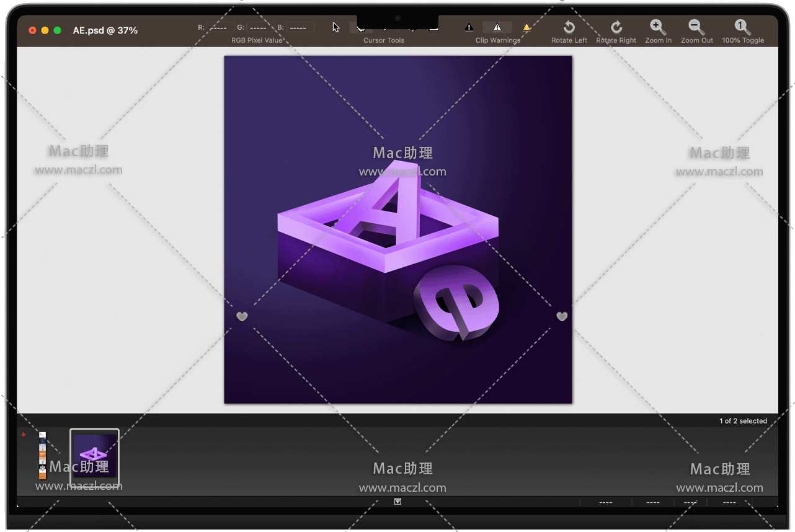The width and height of the screenshot is (795, 532).
Task: Click the AE artwork in the main preview
Action: point(398,229)
